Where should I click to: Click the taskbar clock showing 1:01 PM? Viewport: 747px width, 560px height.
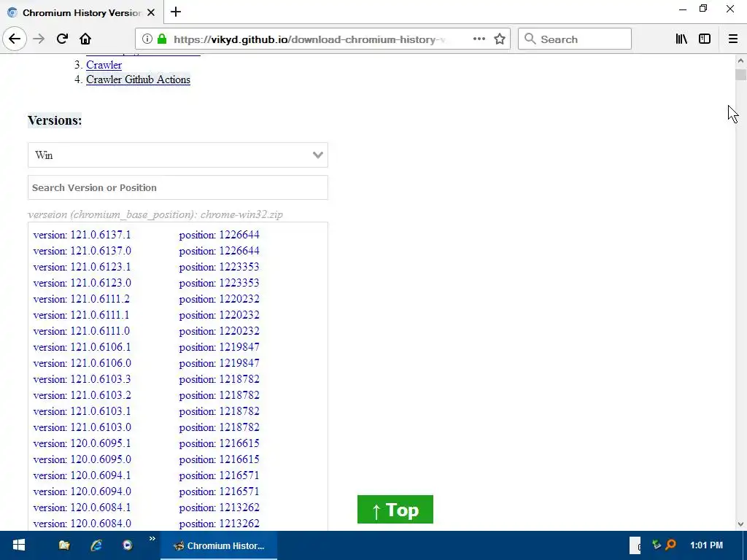706,545
